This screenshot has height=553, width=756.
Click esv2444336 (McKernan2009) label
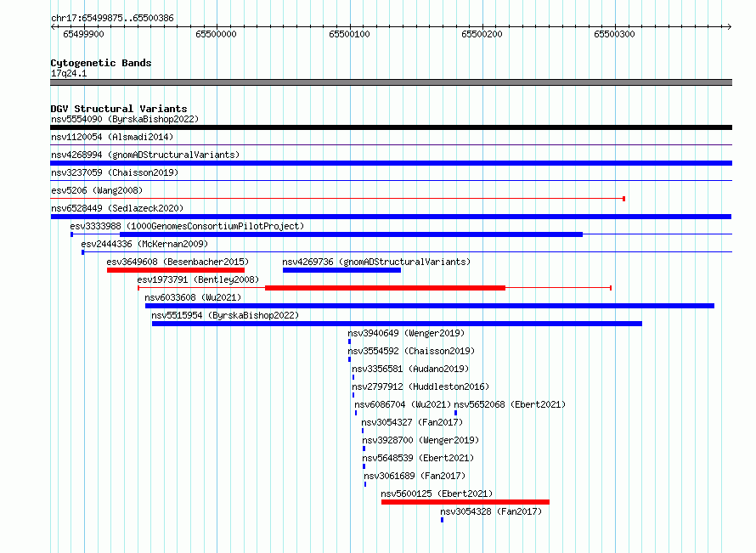click(144, 244)
